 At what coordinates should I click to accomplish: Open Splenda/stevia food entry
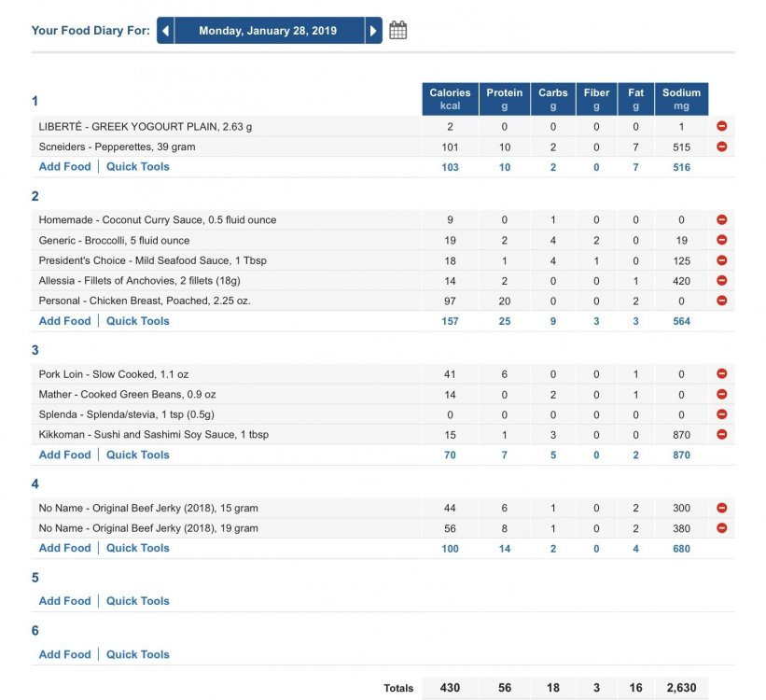pos(127,414)
